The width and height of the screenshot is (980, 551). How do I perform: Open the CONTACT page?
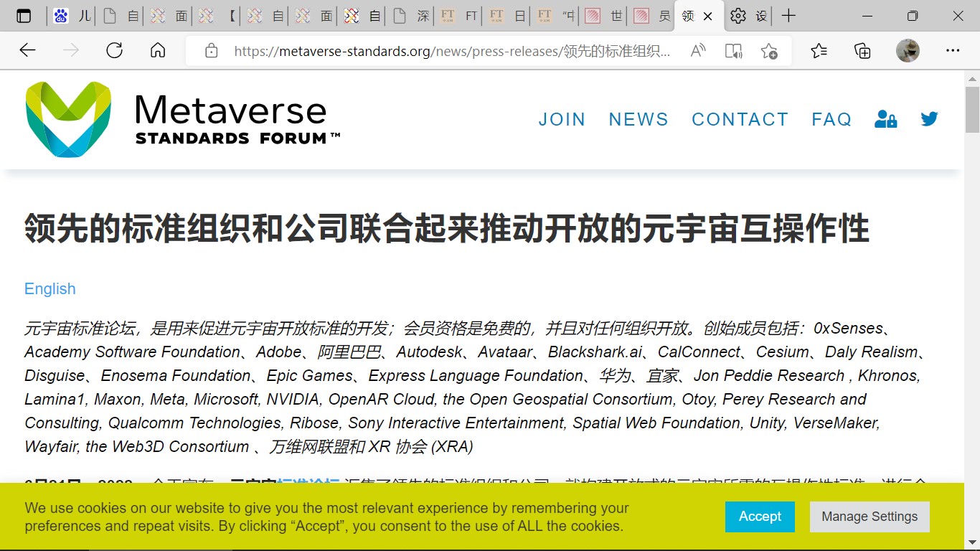[740, 119]
